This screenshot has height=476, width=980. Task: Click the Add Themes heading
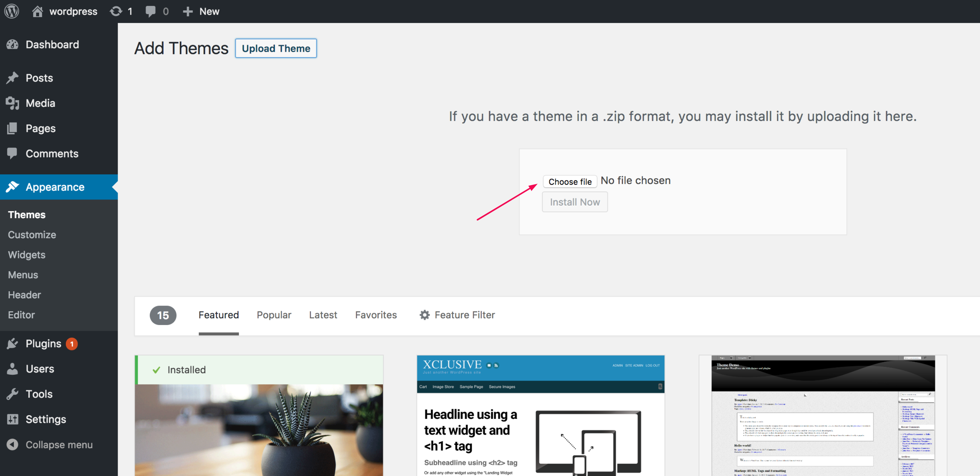point(181,48)
